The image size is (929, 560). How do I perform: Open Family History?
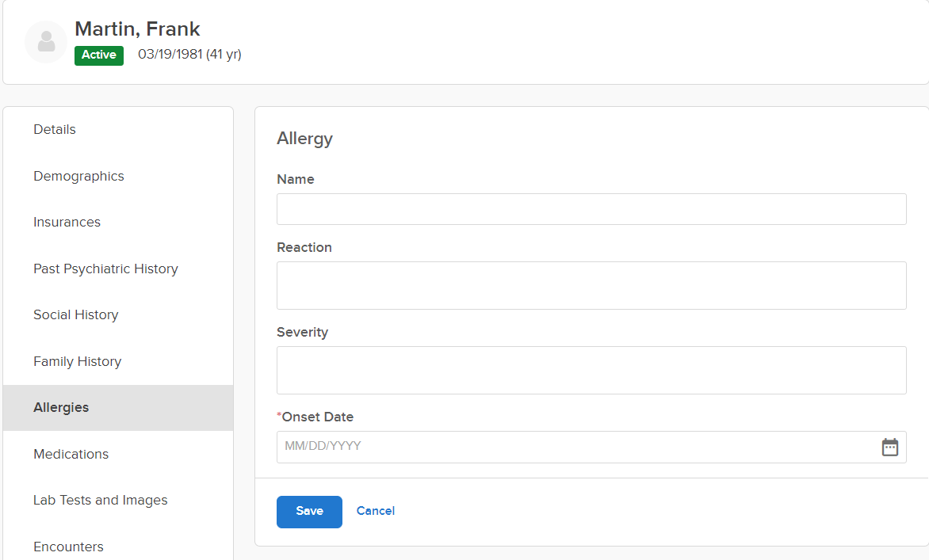click(77, 361)
